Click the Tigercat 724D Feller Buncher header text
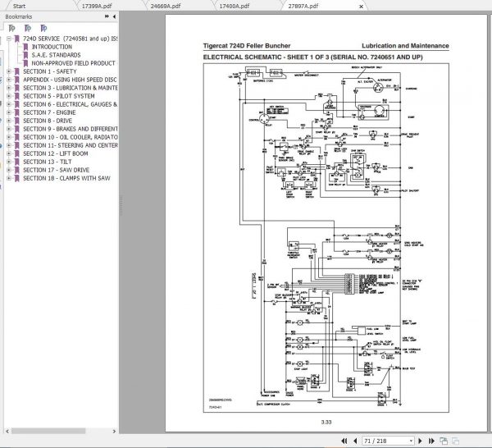The width and height of the screenshot is (492, 448). [247, 46]
